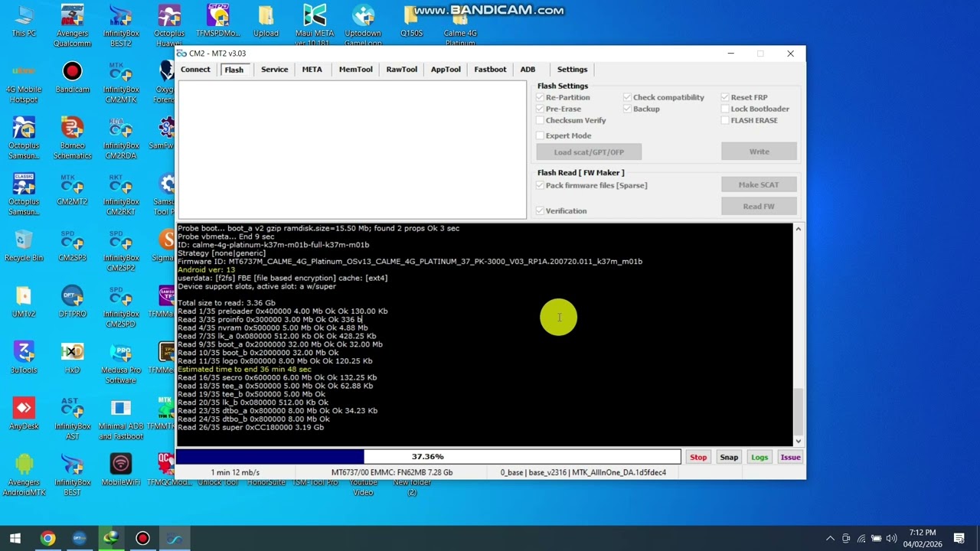
Task: Switch to the AppTool tab
Action: (446, 70)
